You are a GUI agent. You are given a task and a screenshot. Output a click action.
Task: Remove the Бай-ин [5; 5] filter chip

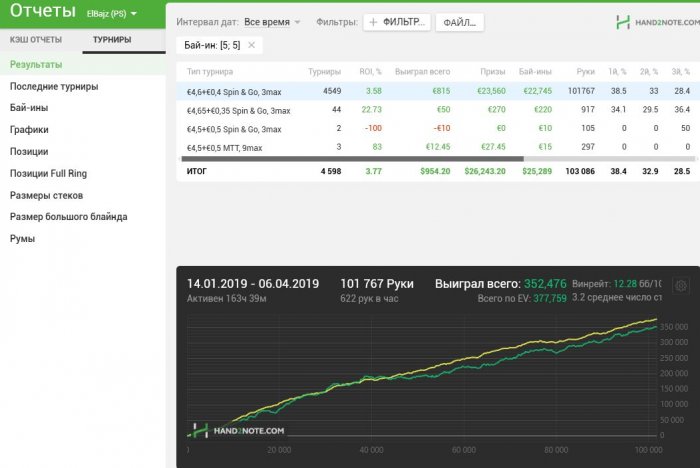[252, 45]
